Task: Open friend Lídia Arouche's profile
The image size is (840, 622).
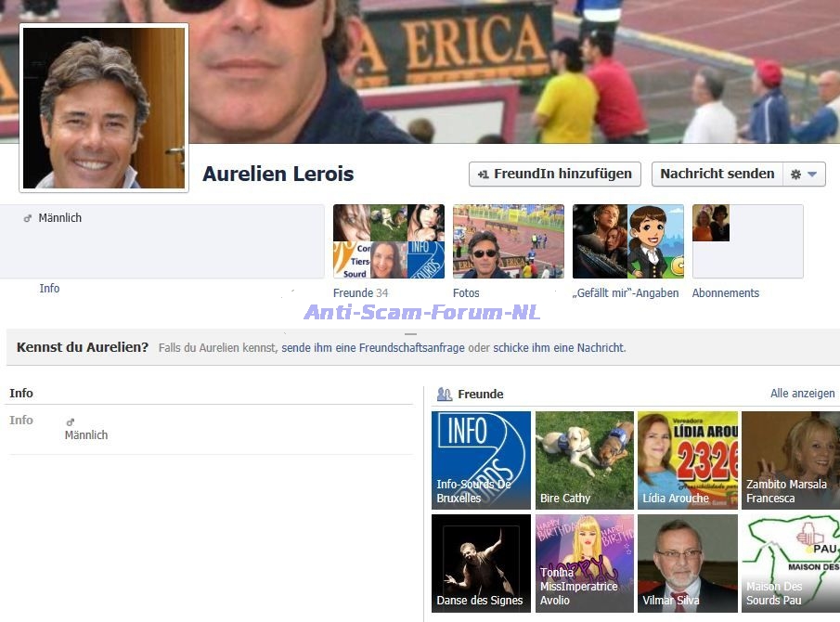Action: [x=687, y=460]
